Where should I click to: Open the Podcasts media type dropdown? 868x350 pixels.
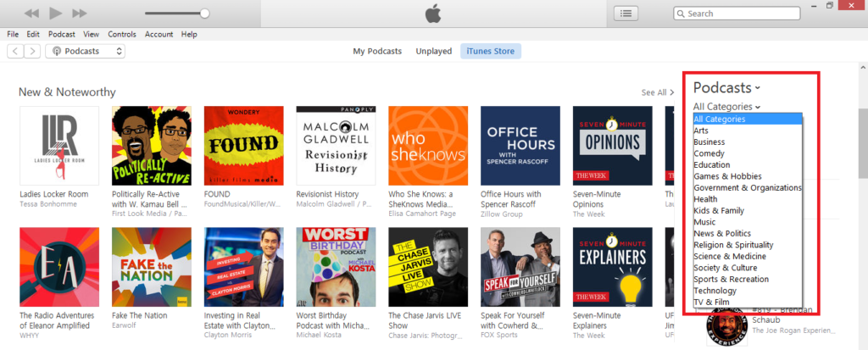tap(86, 51)
